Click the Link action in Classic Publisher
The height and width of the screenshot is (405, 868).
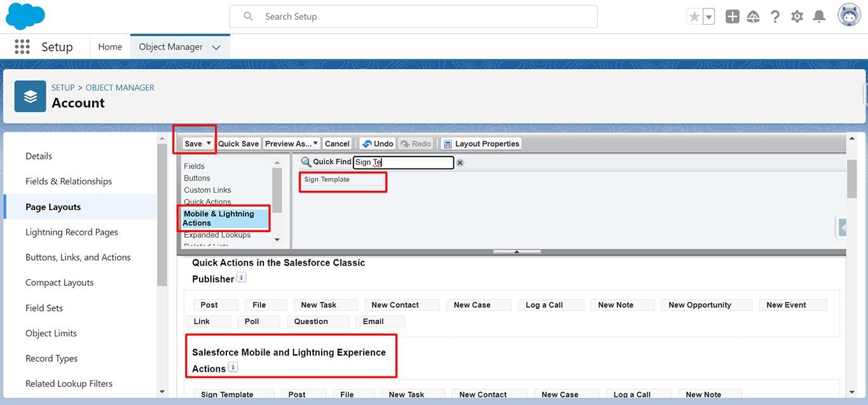209,322
